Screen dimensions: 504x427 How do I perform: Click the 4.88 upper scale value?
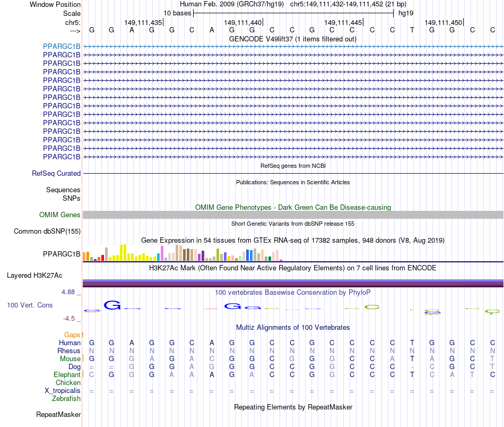coord(68,292)
